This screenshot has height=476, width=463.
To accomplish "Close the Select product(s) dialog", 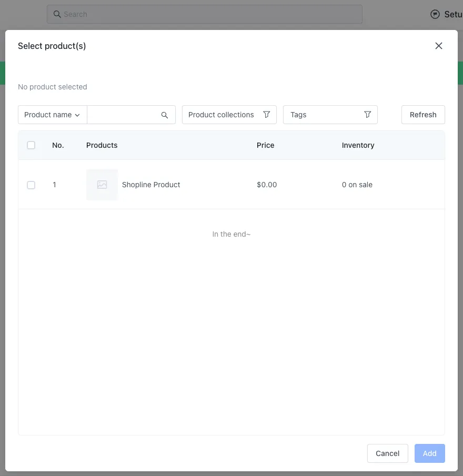I will coord(439,46).
